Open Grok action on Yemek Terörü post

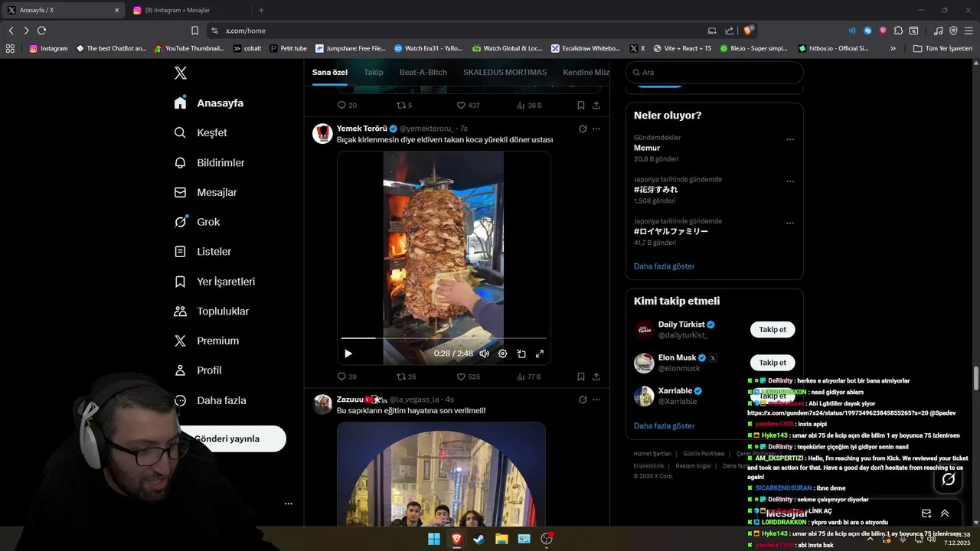click(x=583, y=129)
